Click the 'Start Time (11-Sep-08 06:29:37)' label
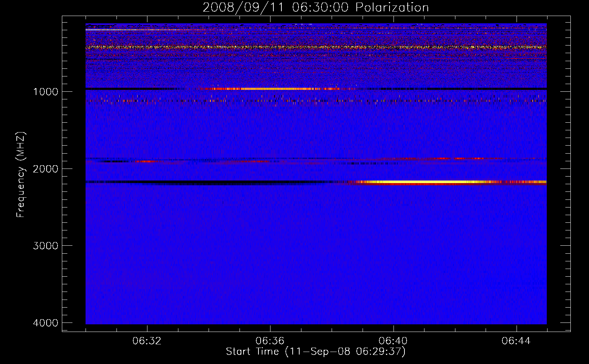Viewport: 589px width, 364px height. [316, 352]
